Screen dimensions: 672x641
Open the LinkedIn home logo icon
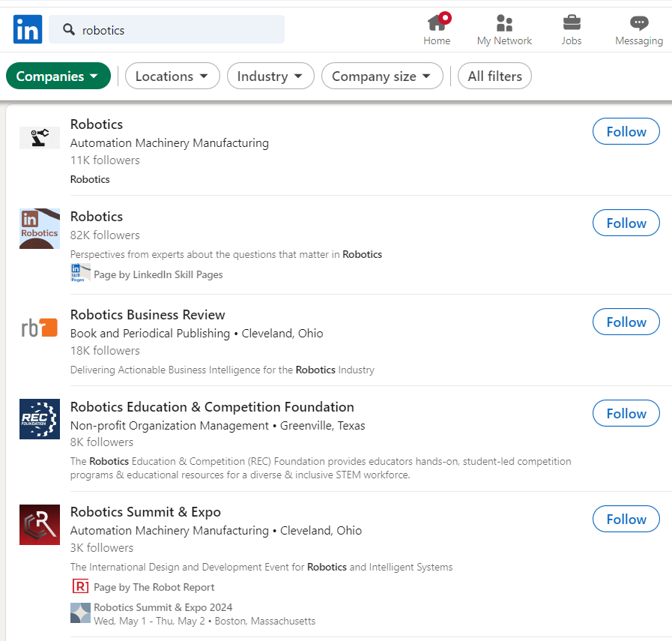pyautogui.click(x=27, y=29)
